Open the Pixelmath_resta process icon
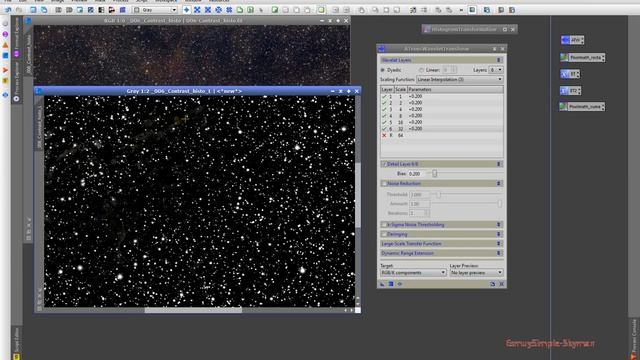This screenshot has height=360, width=640. click(x=582, y=58)
